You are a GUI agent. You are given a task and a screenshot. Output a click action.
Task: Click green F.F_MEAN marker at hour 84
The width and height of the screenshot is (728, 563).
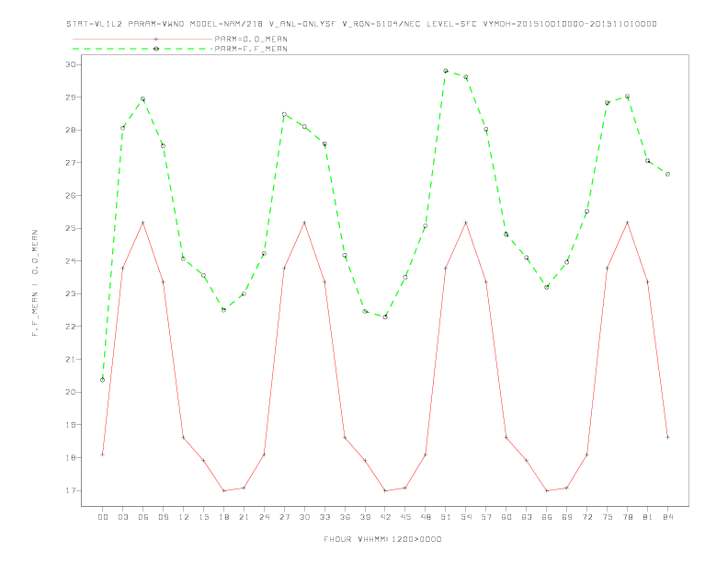[667, 174]
